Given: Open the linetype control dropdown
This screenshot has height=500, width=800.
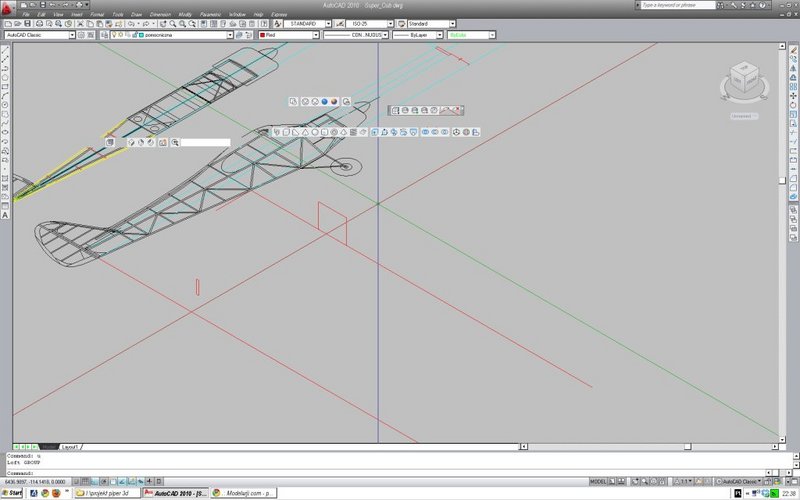Looking at the screenshot, I should pos(385,35).
